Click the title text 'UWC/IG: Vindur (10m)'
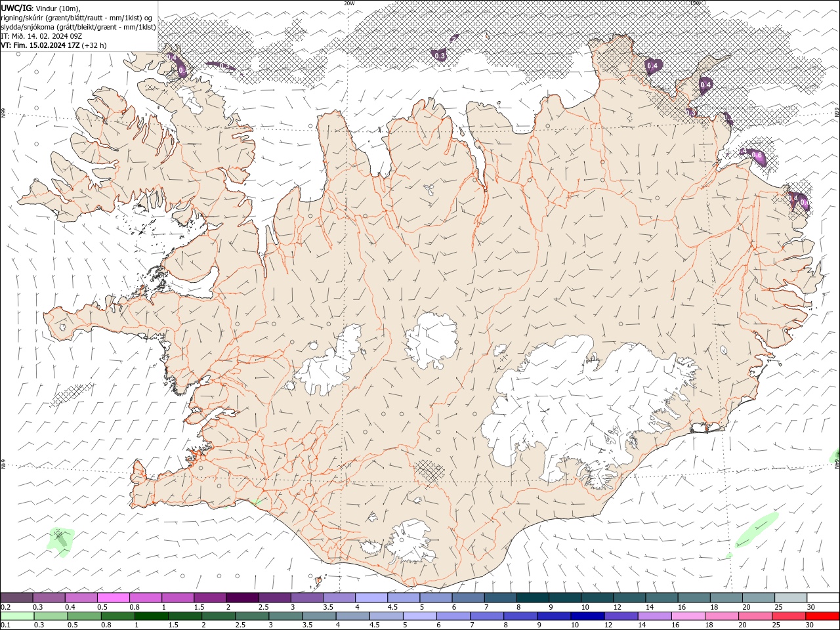The image size is (840, 630). click(x=41, y=8)
